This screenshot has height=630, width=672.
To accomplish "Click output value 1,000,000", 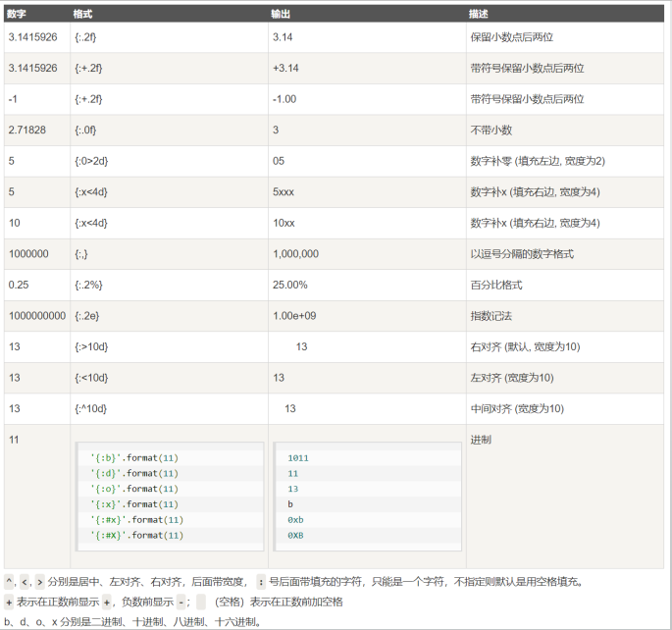I will (x=295, y=254).
